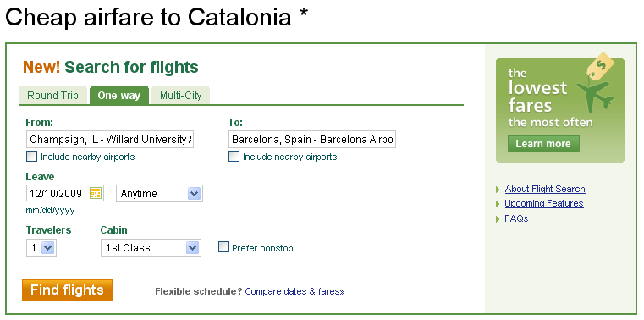Image resolution: width=644 pixels, height=320 pixels.
Task: Check Include nearby airports under From
Action: click(x=31, y=157)
